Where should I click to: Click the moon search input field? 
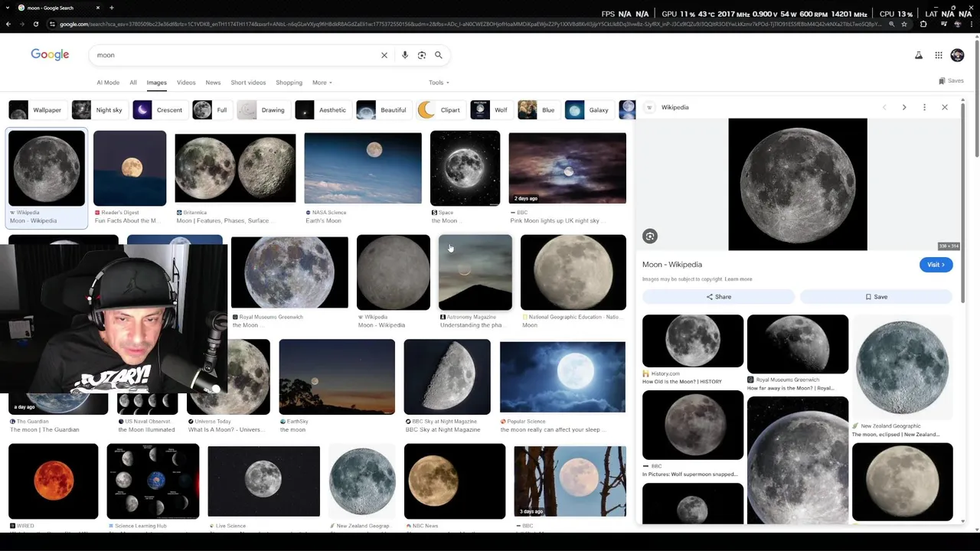(x=237, y=55)
